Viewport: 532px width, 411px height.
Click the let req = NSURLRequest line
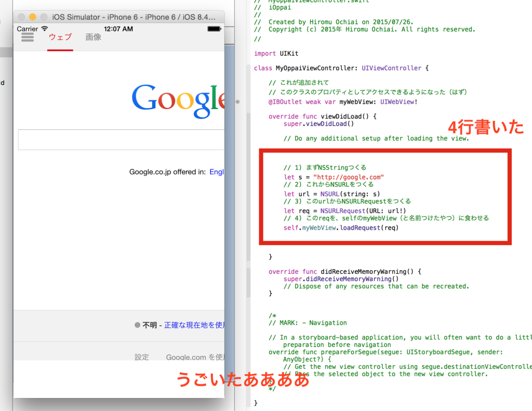[345, 211]
